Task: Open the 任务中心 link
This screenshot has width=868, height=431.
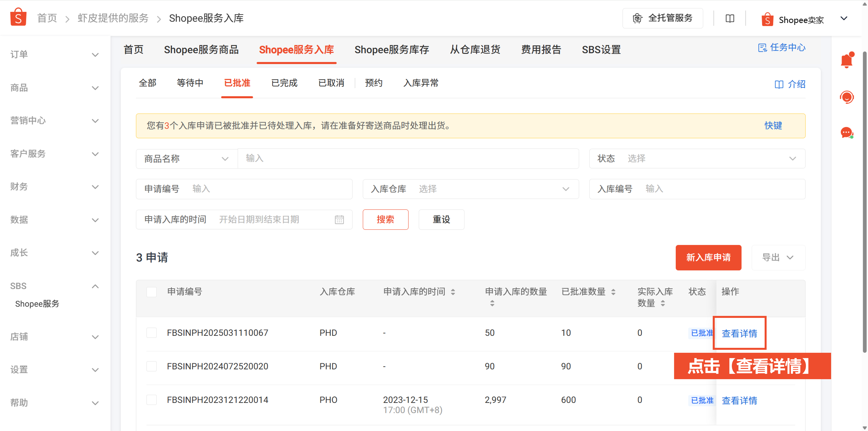Action: pyautogui.click(x=782, y=47)
